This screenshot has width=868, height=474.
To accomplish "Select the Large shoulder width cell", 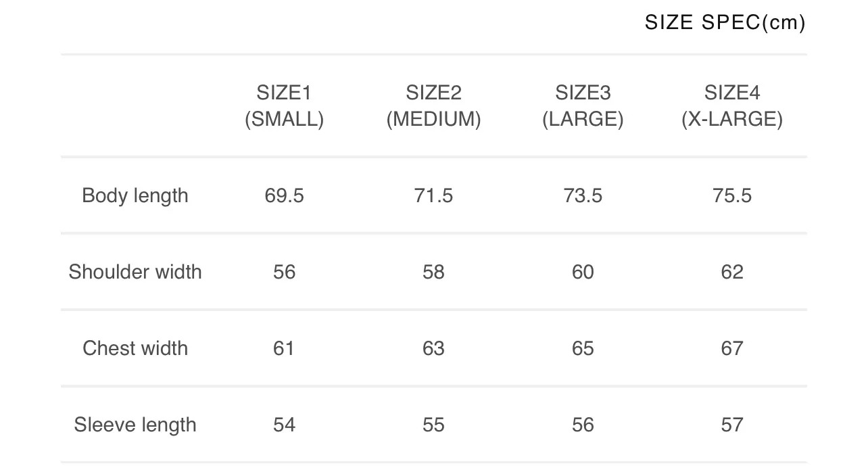I will [583, 272].
